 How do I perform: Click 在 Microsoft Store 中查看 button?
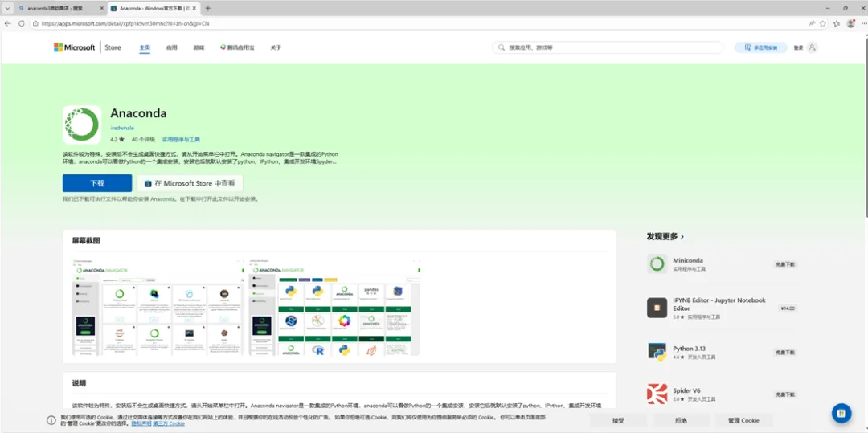(190, 183)
